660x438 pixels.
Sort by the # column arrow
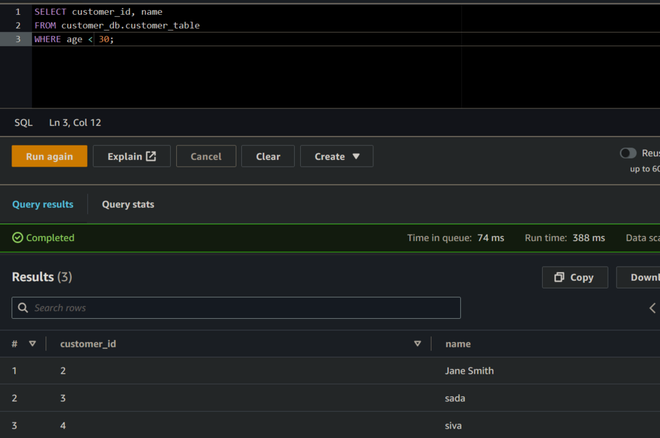32,344
